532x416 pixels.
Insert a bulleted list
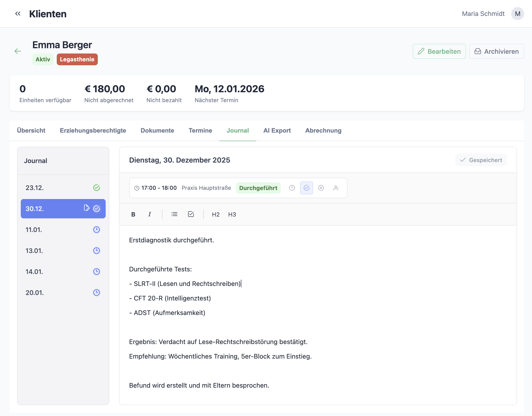[174, 214]
